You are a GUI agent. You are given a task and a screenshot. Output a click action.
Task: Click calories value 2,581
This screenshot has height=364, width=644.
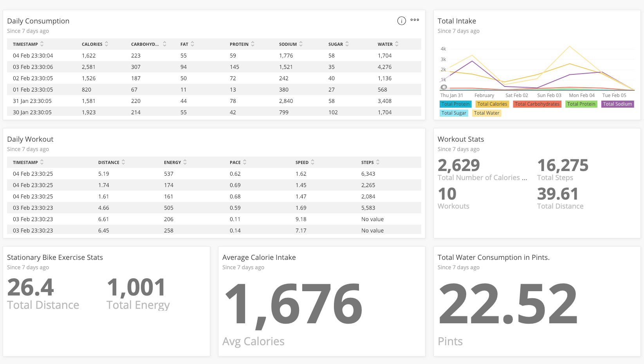click(x=89, y=67)
